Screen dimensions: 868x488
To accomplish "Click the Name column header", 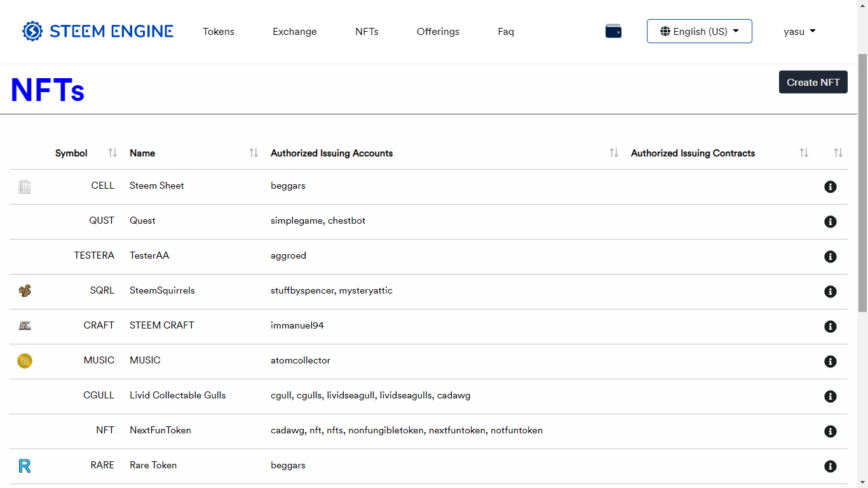I will [x=142, y=153].
